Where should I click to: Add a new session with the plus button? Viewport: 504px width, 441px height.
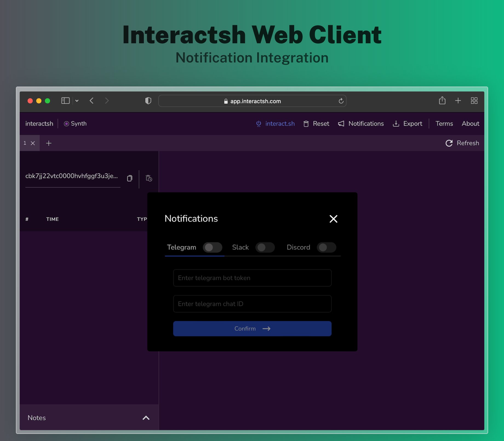click(x=49, y=143)
